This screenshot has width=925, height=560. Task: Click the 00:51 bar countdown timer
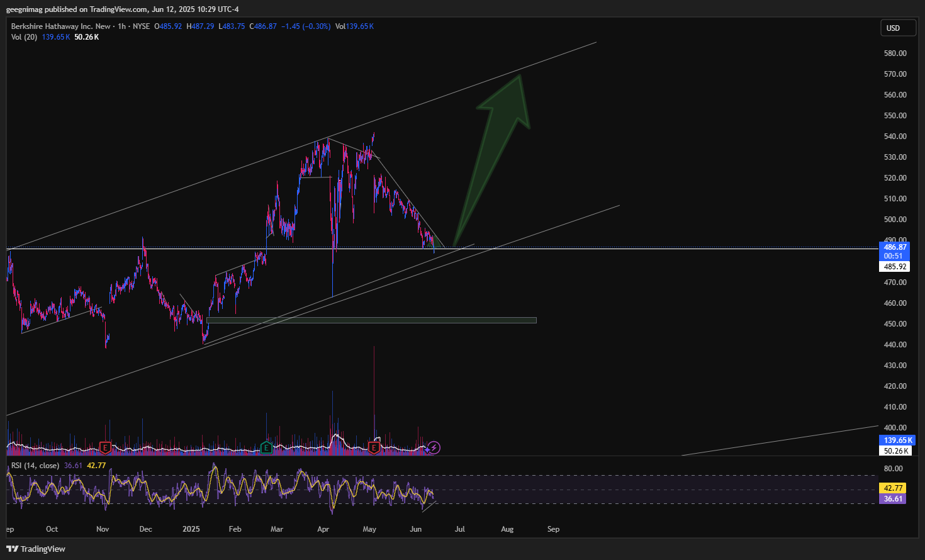pyautogui.click(x=894, y=256)
